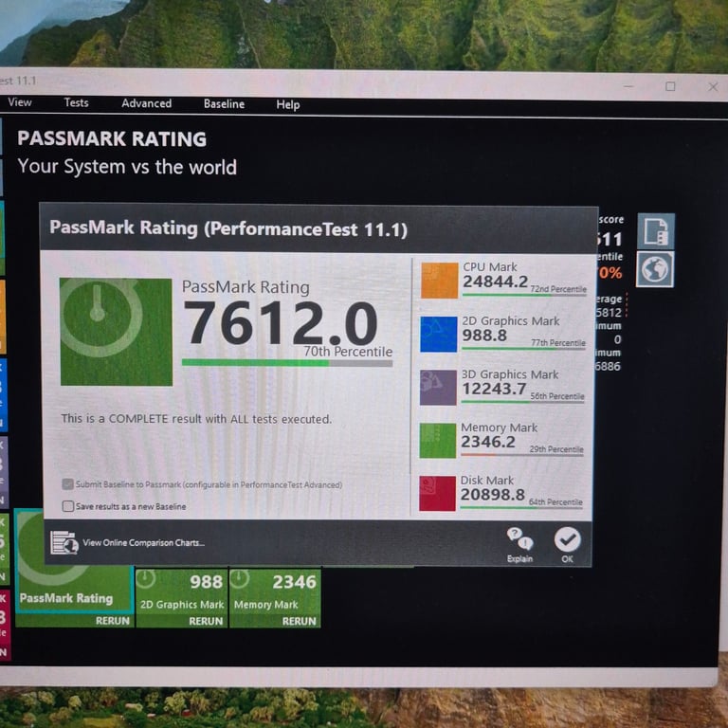
Task: Click the CPU Mark score 24844.2
Action: tap(495, 282)
